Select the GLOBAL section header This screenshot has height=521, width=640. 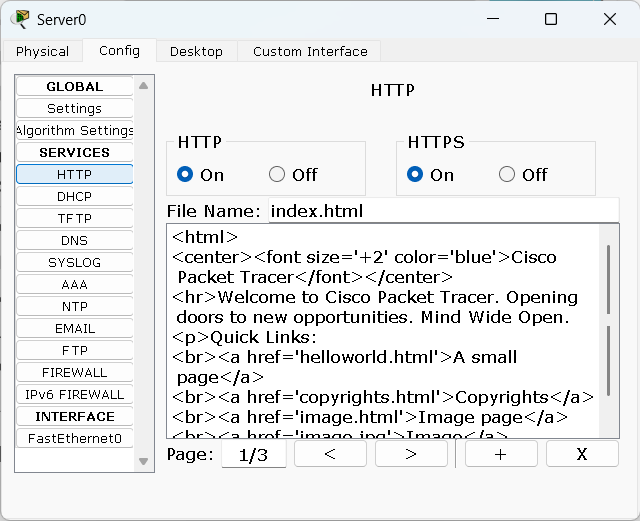click(75, 87)
